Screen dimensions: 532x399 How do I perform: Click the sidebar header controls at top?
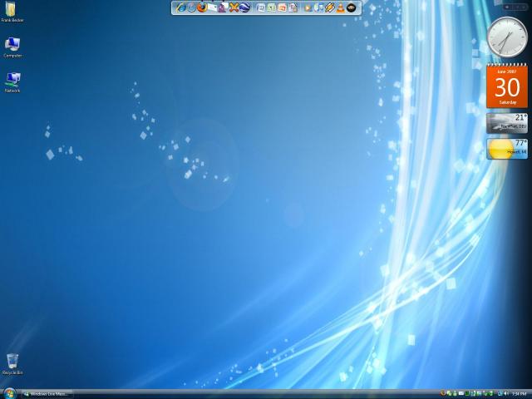click(515, 7)
